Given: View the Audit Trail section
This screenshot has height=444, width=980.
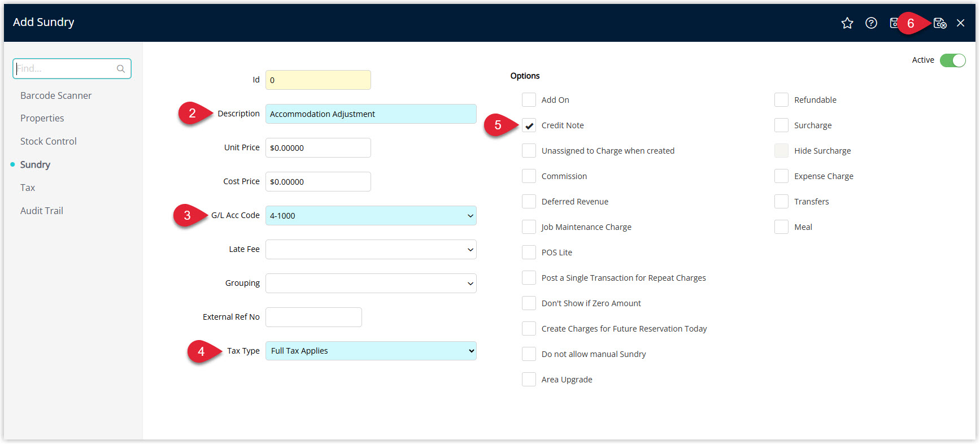Looking at the screenshot, I should point(42,211).
